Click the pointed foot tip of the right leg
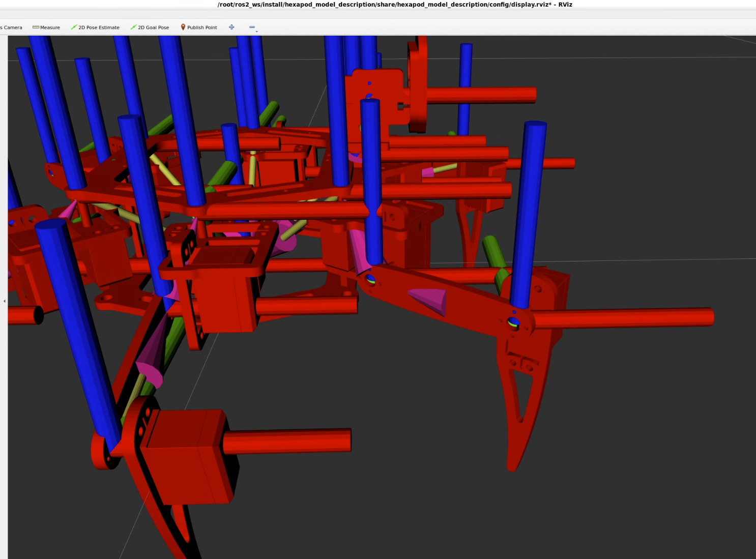 pos(511,465)
